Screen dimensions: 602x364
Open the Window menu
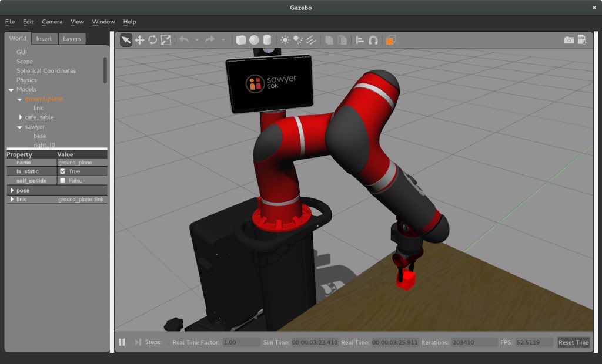point(103,22)
